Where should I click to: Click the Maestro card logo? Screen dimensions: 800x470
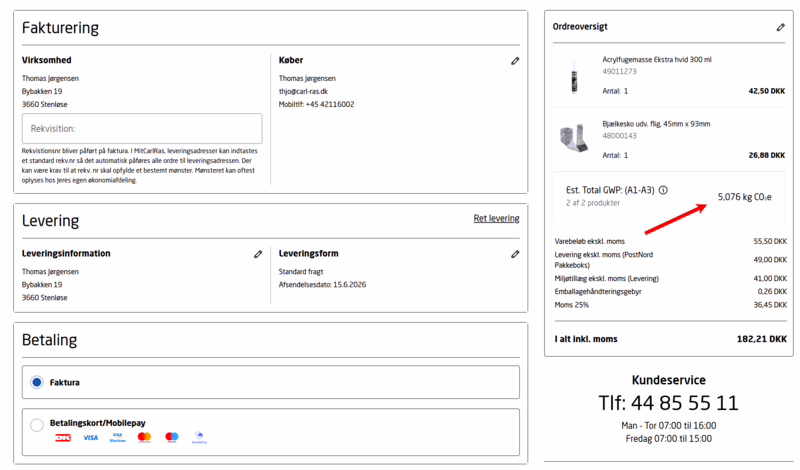tap(172, 437)
